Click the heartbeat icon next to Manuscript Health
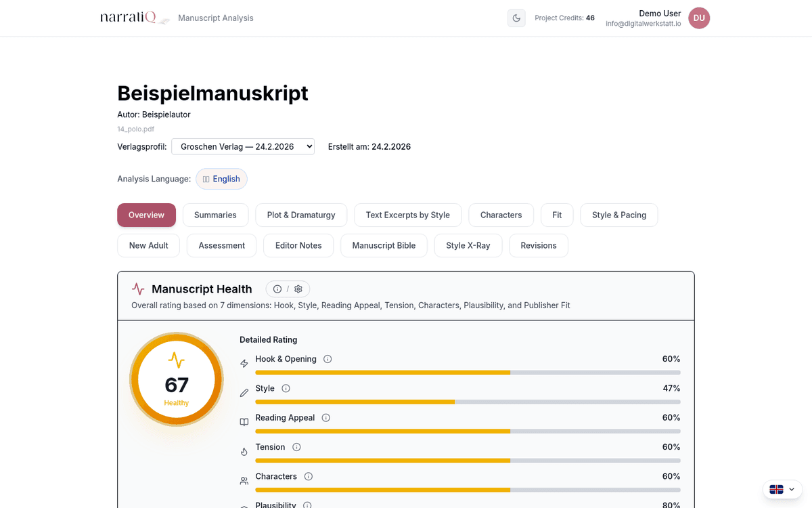812x508 pixels. (137, 289)
